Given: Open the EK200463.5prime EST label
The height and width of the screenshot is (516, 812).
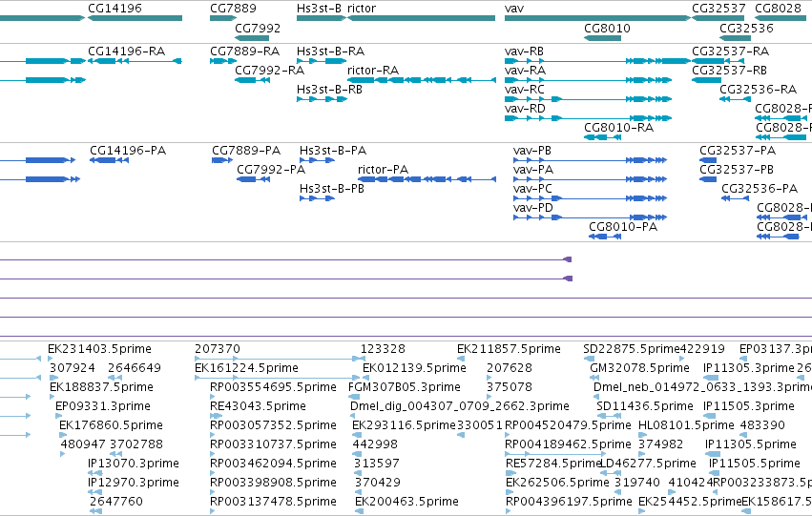Looking at the screenshot, I should pyautogui.click(x=406, y=502).
